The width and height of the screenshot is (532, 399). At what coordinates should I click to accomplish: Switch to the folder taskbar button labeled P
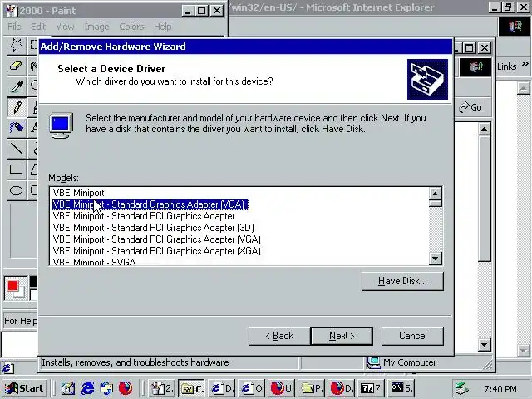coord(312,388)
